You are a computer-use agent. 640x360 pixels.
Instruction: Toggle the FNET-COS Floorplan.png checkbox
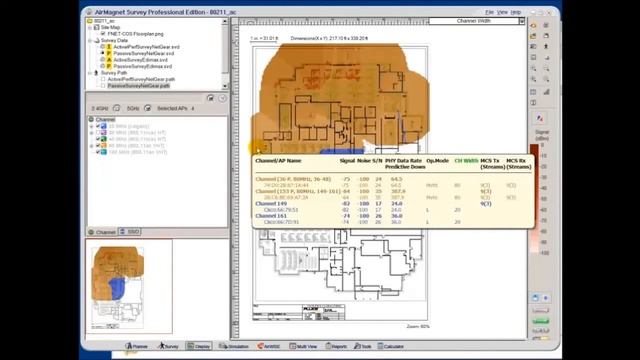pos(103,34)
